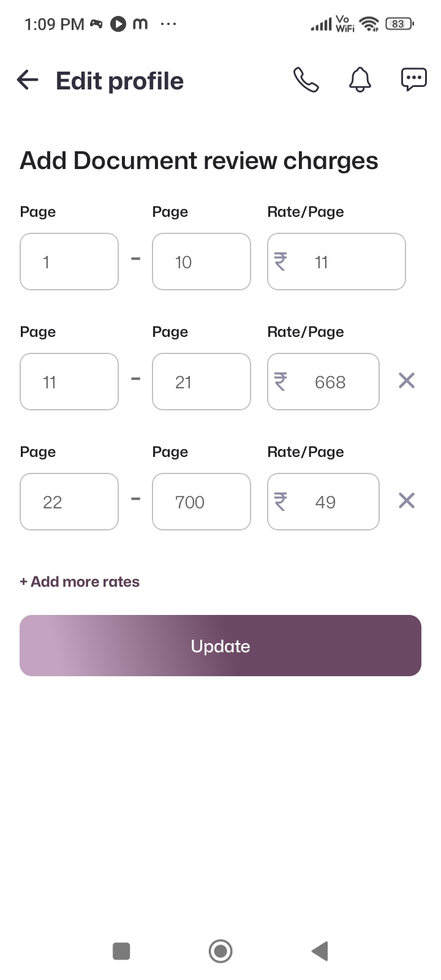Edit starting page field showing 22

coord(69,502)
